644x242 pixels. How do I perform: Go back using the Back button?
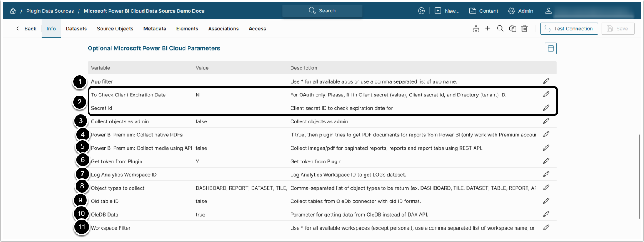click(x=26, y=29)
